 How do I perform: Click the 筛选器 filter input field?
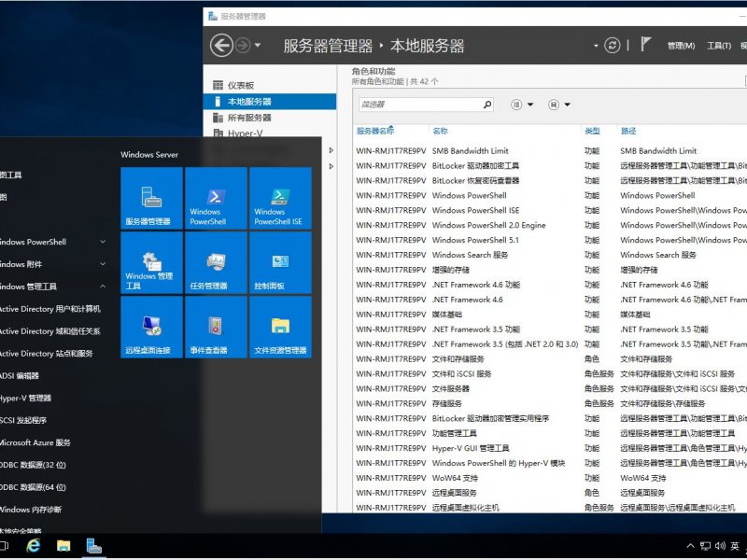[421, 105]
